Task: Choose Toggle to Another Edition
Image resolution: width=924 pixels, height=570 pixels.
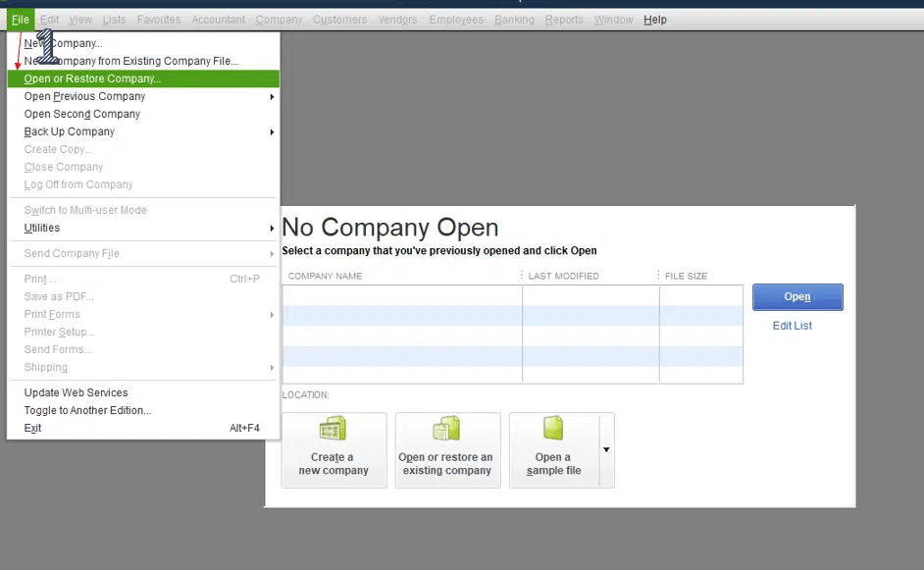Action: [87, 410]
